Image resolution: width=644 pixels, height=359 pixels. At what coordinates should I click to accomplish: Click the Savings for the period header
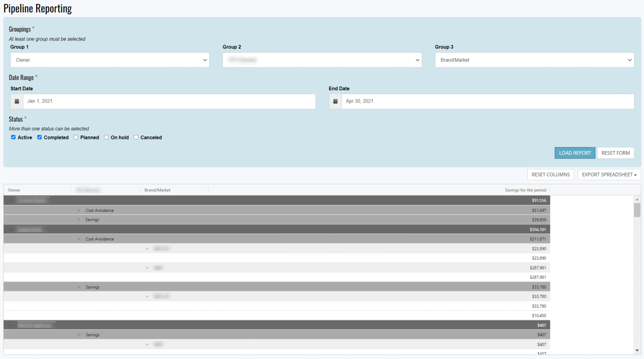[x=526, y=190]
